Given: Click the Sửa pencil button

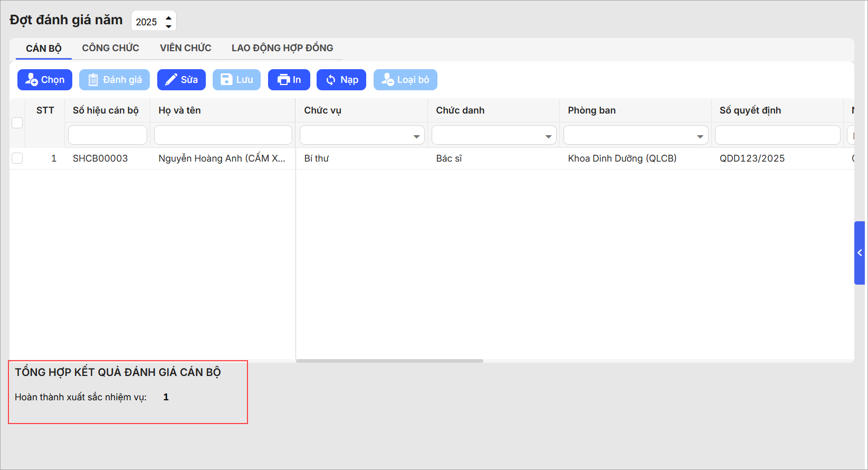Looking at the screenshot, I should tap(182, 80).
